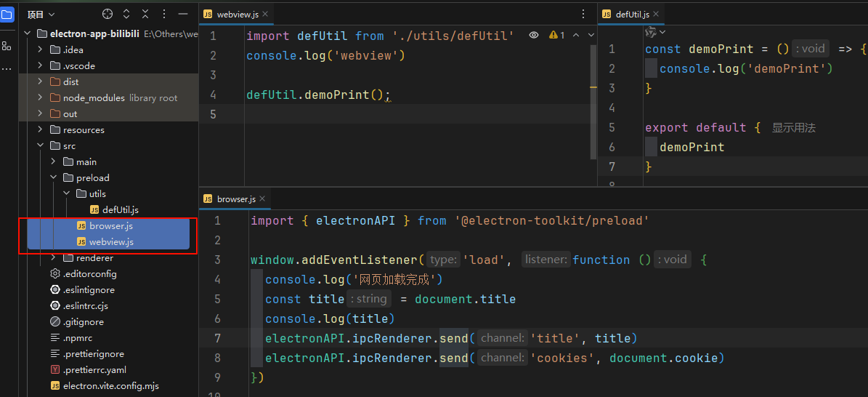
Task: Click the 显示用法 inlay hint
Action: [794, 127]
